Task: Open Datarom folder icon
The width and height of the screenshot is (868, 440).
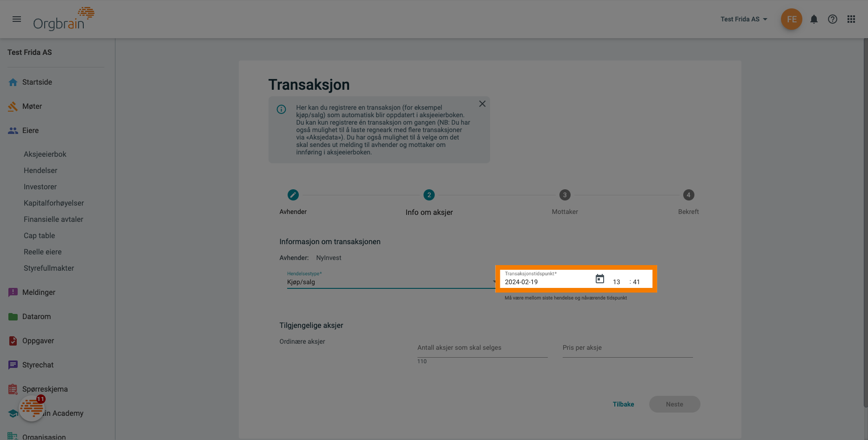Action: (x=13, y=317)
